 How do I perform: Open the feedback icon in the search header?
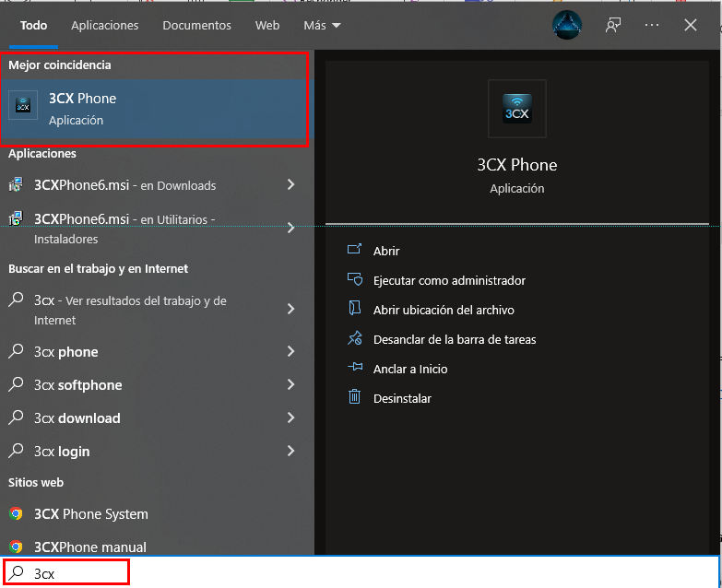point(613,25)
